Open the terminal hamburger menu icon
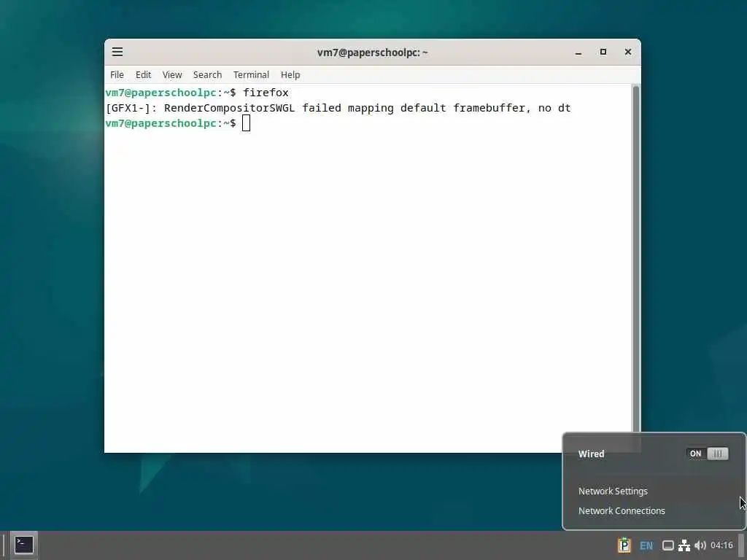The height and width of the screenshot is (560, 747). point(117,52)
